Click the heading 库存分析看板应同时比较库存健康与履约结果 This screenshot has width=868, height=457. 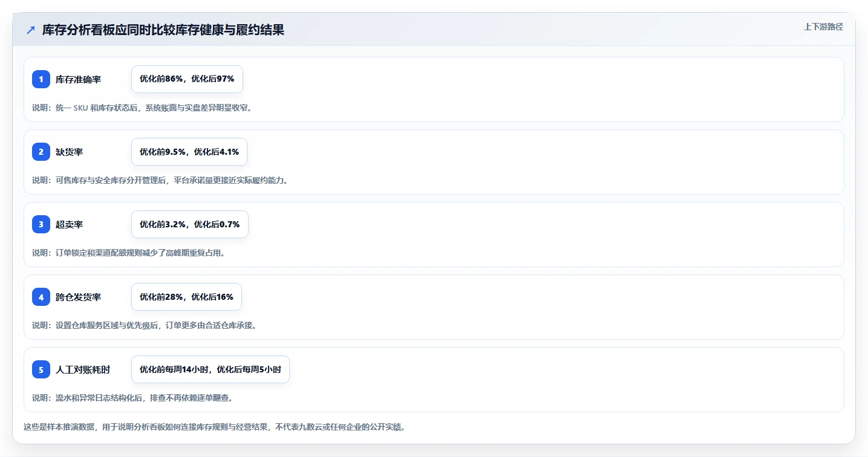click(x=163, y=30)
